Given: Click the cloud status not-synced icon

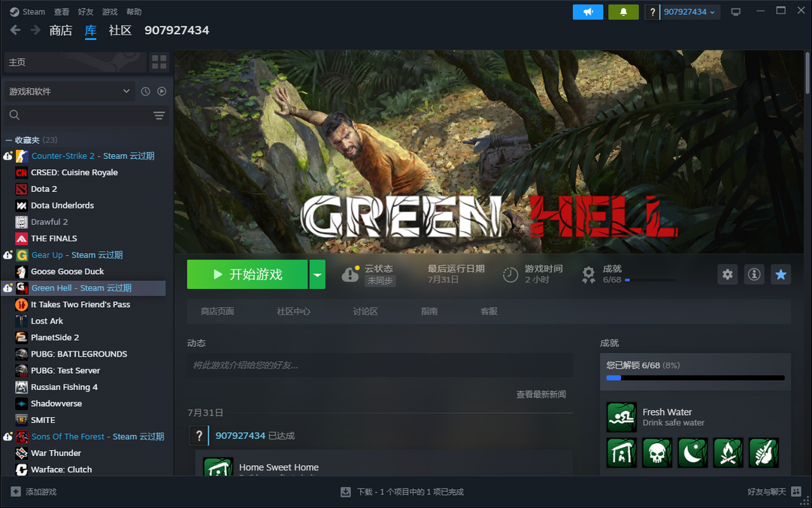Looking at the screenshot, I should tap(350, 274).
